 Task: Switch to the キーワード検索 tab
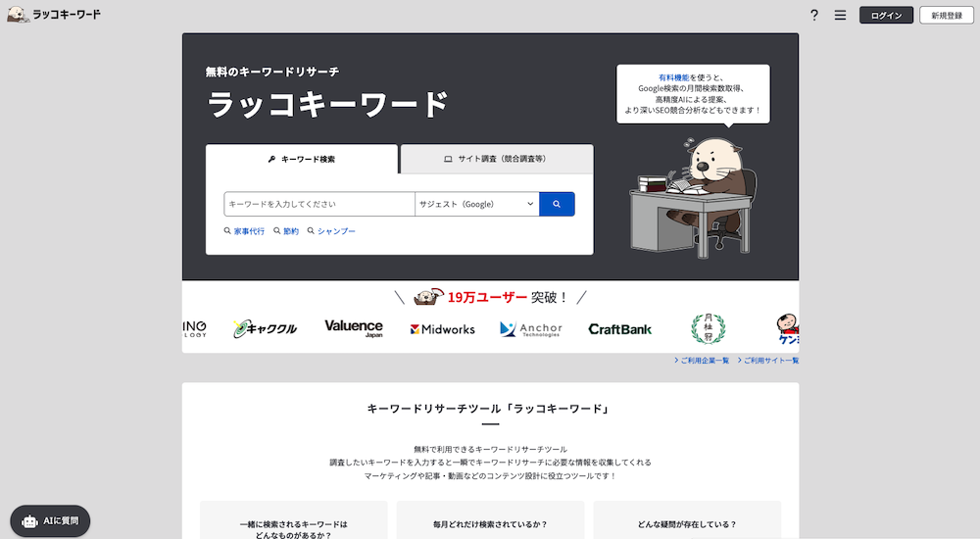point(302,159)
